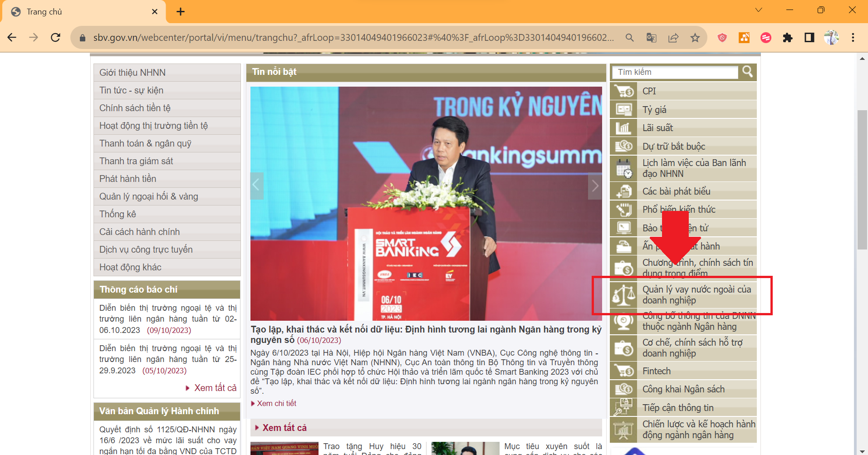Reload the page using the refresh button
This screenshot has width=868, height=455.
click(55, 38)
